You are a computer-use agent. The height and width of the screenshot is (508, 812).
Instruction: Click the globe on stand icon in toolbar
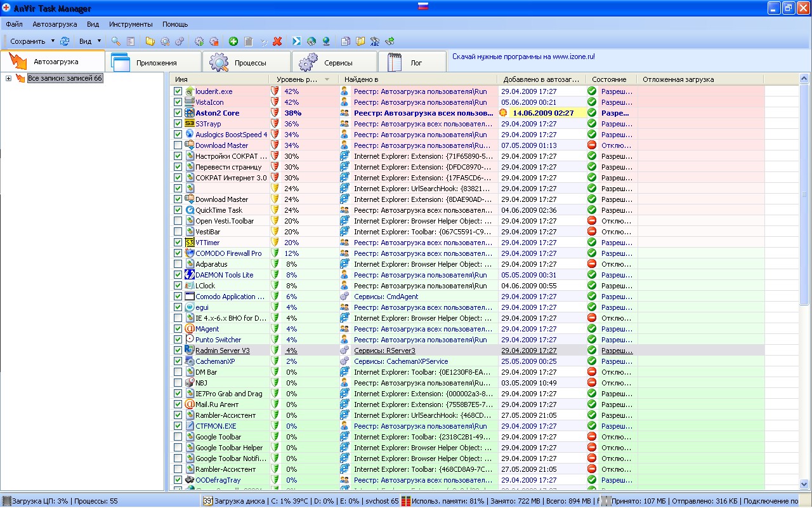point(326,41)
